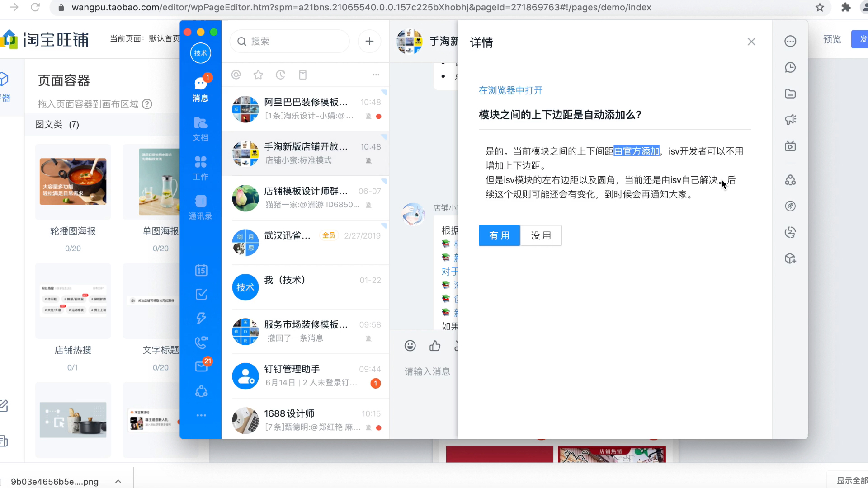Click the blue 技术 profile avatar
The image size is (868, 488).
(x=201, y=53)
